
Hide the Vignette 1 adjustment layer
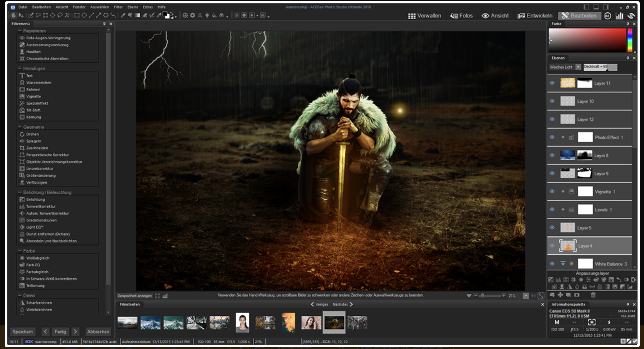pyautogui.click(x=552, y=191)
